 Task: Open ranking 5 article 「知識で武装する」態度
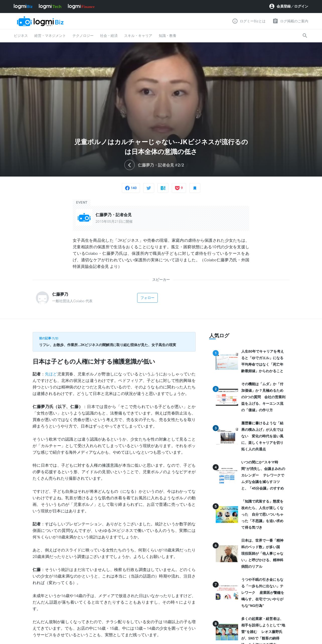262,514
